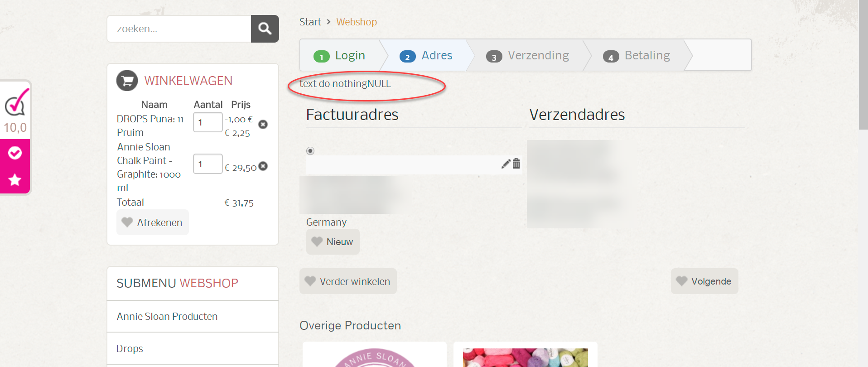Remove DROPS Puna from the cart
The width and height of the screenshot is (868, 367).
pyautogui.click(x=263, y=124)
